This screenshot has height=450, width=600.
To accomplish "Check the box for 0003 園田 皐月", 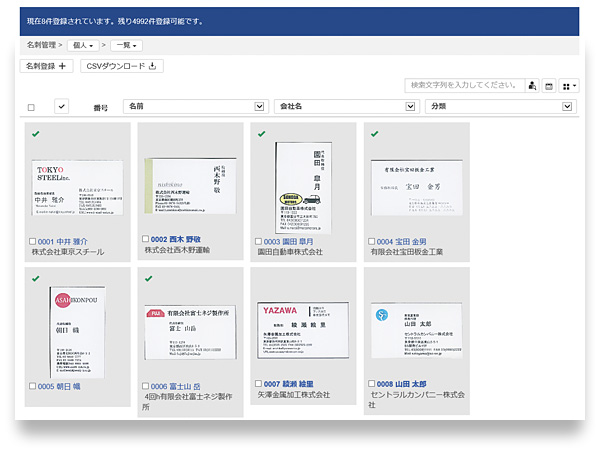I will [258, 241].
